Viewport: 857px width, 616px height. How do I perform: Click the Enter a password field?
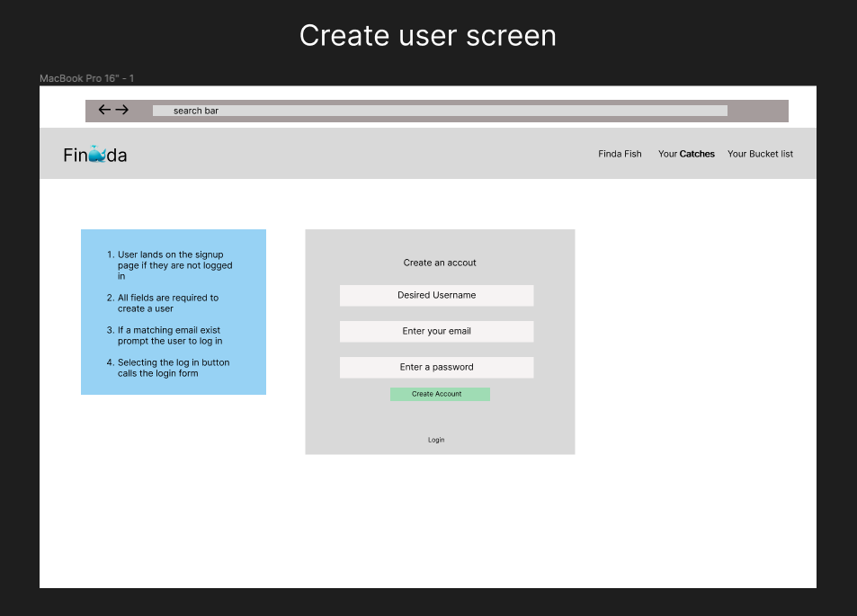[x=437, y=368]
